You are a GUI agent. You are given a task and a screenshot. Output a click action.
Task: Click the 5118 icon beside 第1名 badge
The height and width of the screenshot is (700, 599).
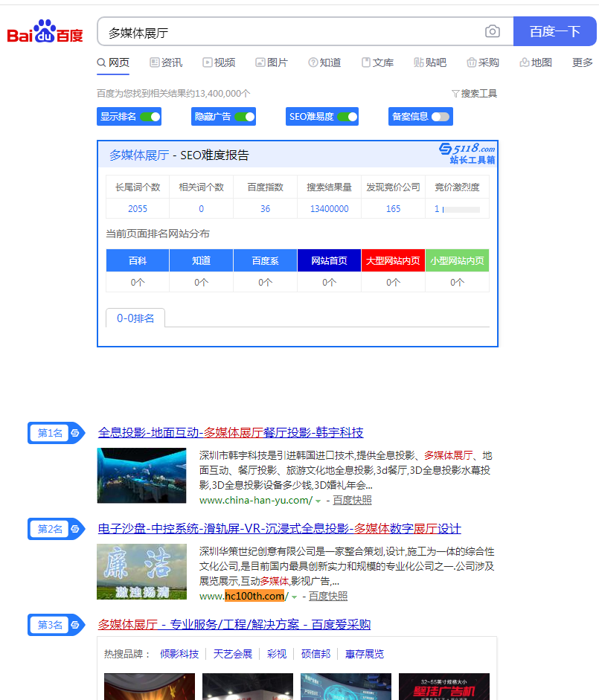click(75, 433)
